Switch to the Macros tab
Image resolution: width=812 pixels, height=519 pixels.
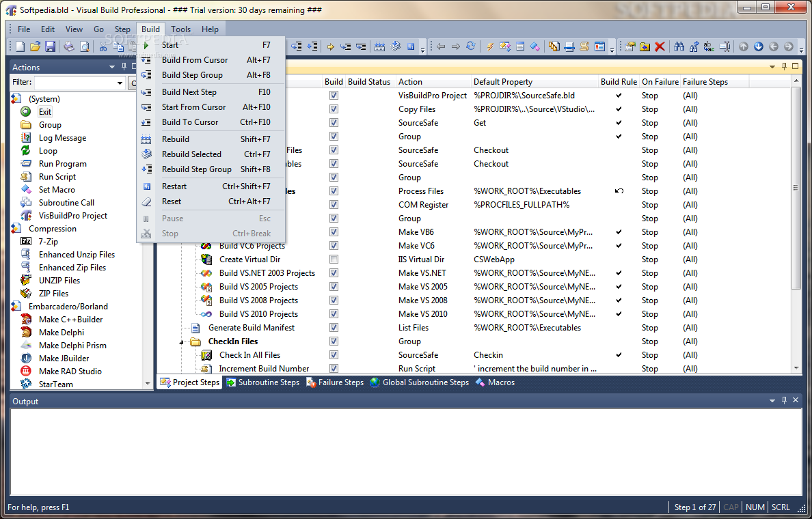click(x=495, y=382)
